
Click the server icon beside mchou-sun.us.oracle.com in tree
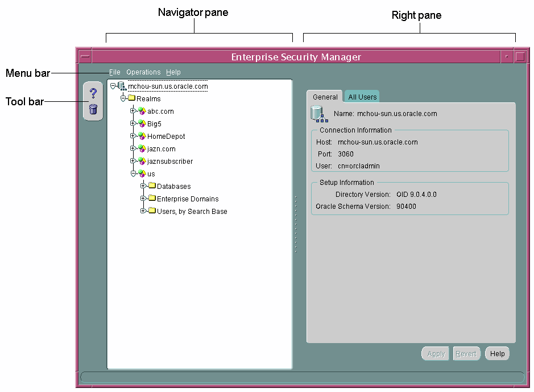tap(122, 86)
